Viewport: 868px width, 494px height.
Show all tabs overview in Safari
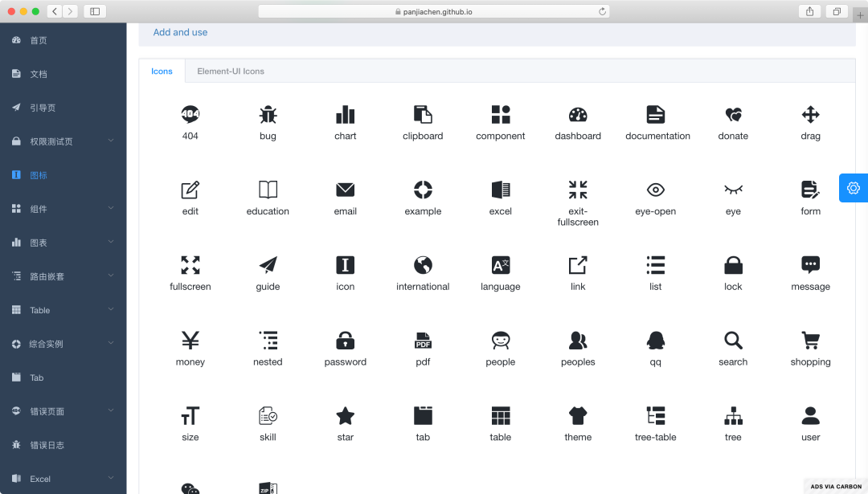(837, 11)
